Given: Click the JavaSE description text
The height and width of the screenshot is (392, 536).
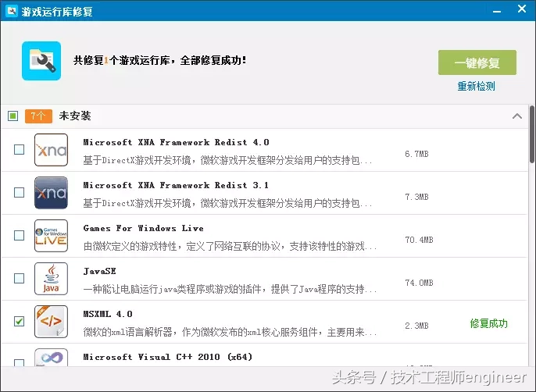Looking at the screenshot, I should pyautogui.click(x=230, y=290).
